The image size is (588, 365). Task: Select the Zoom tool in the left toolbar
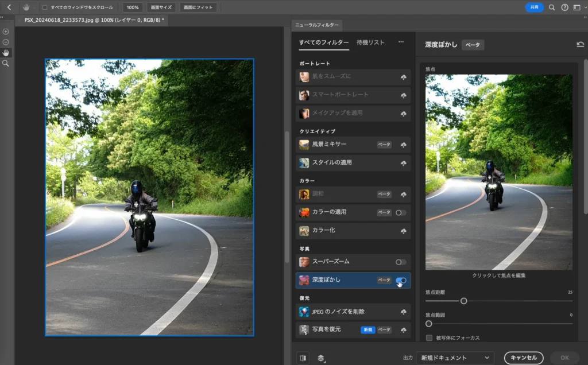[x=6, y=63]
